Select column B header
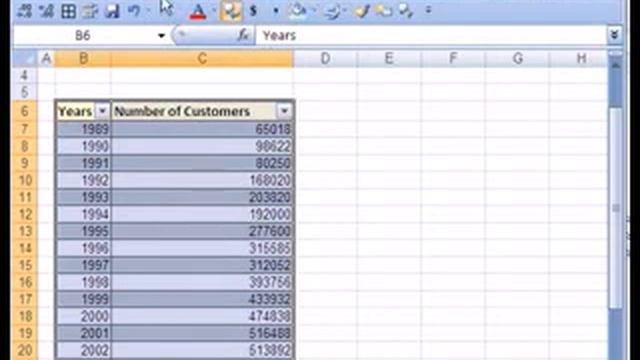This screenshot has height=360, width=640. click(83, 59)
